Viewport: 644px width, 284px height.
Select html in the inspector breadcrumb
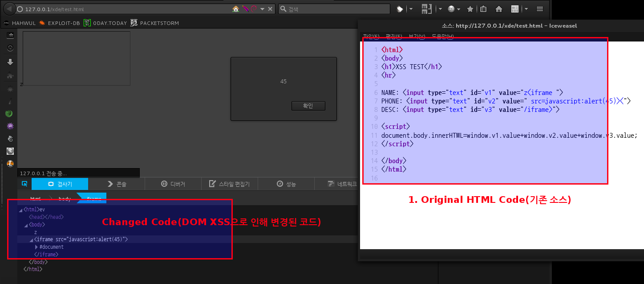[36, 198]
